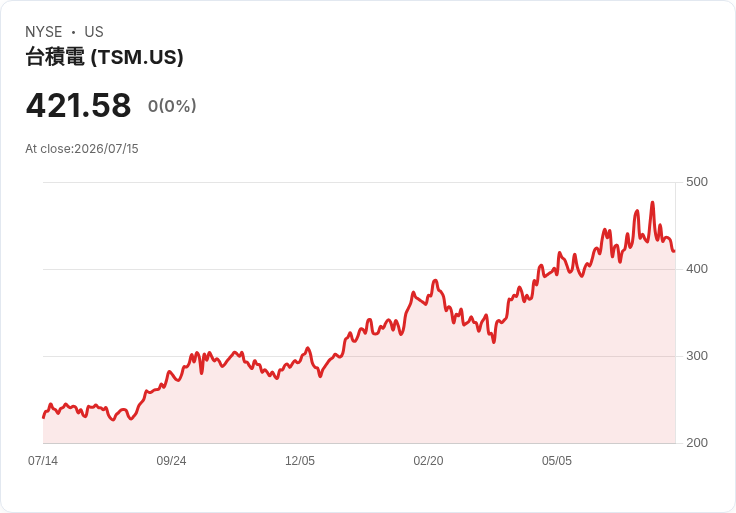Click the NYSE exchange label
736x513 pixels.
44,32
